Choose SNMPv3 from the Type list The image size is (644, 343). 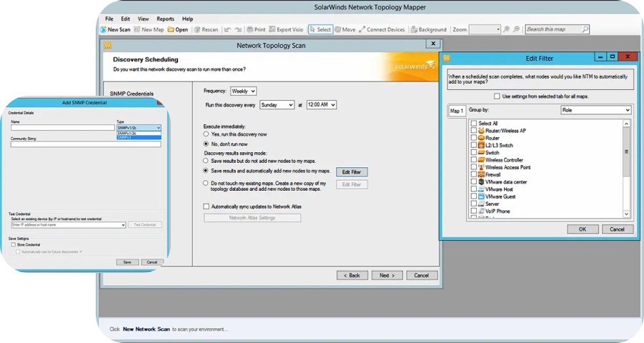(139, 137)
